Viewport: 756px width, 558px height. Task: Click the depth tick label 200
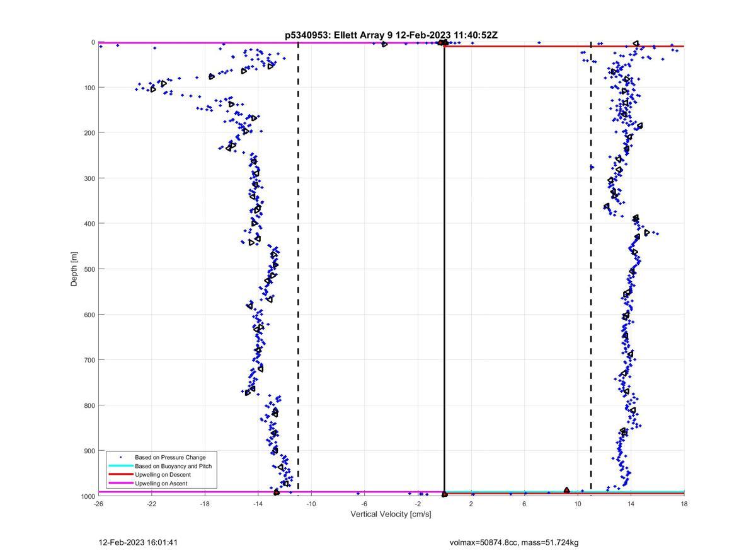tap(89, 133)
